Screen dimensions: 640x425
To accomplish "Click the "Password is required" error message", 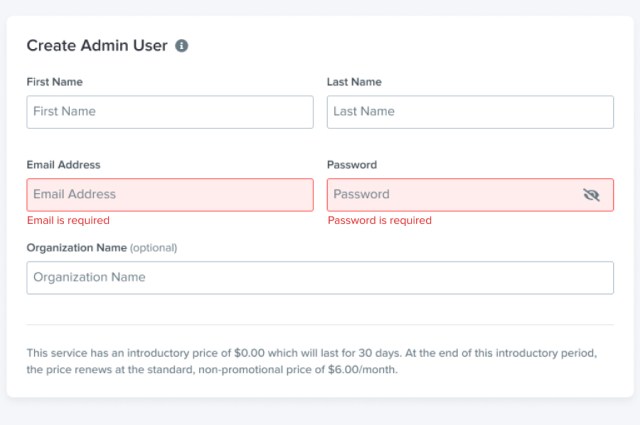I will click(380, 220).
